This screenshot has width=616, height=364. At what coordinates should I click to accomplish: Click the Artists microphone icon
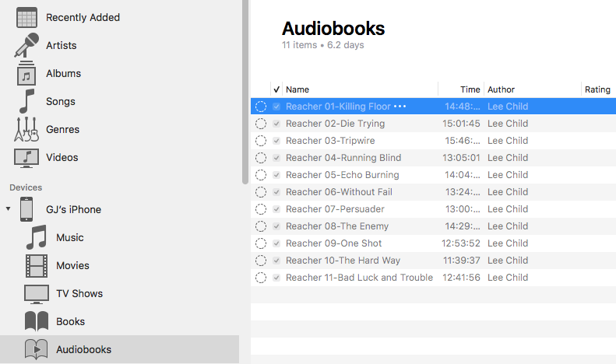(26, 45)
